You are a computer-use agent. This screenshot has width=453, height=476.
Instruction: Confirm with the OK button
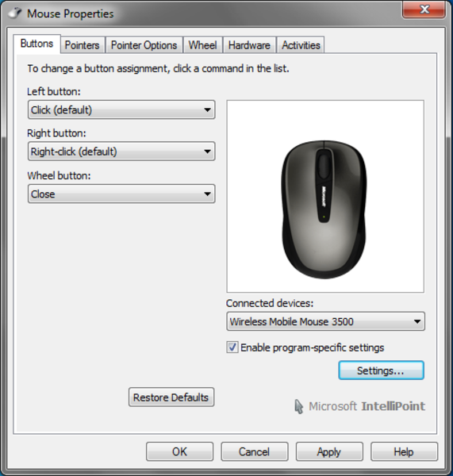tap(180, 451)
